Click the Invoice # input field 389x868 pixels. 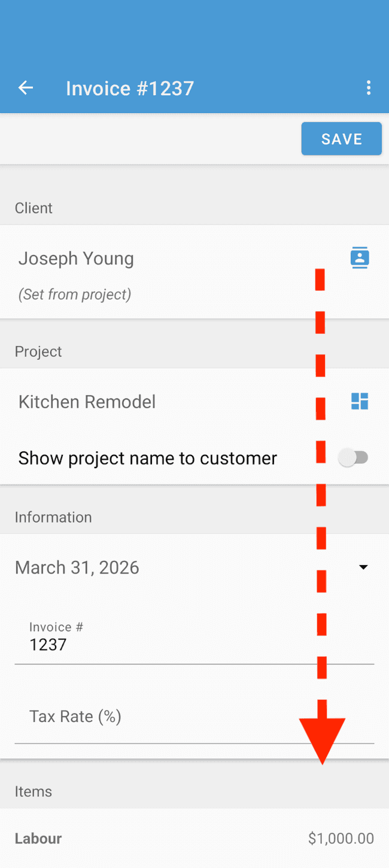(120, 644)
